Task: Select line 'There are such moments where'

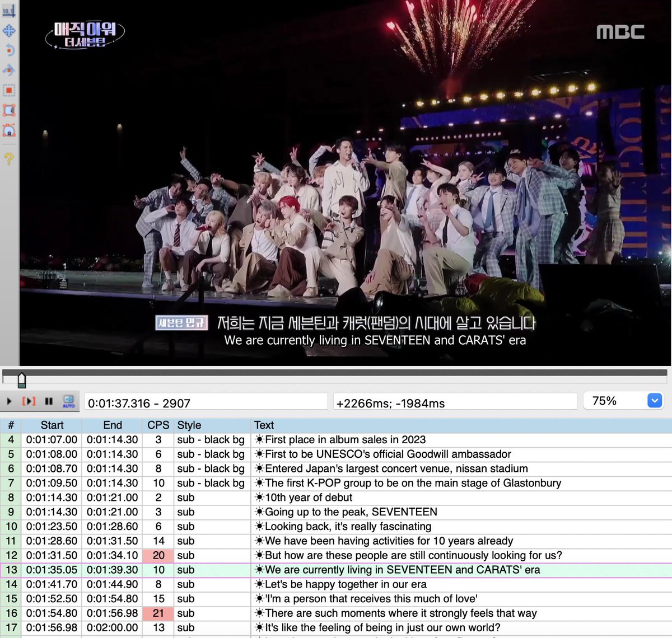Action: pos(336,614)
